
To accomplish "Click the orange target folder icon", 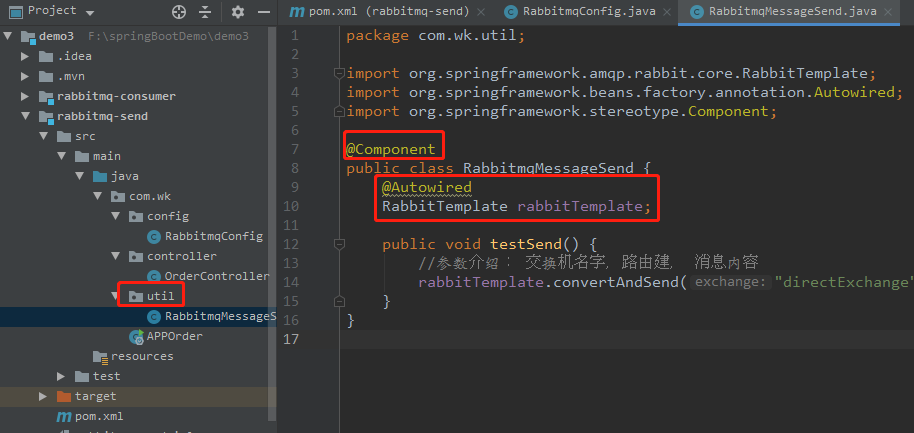I will tap(63, 396).
